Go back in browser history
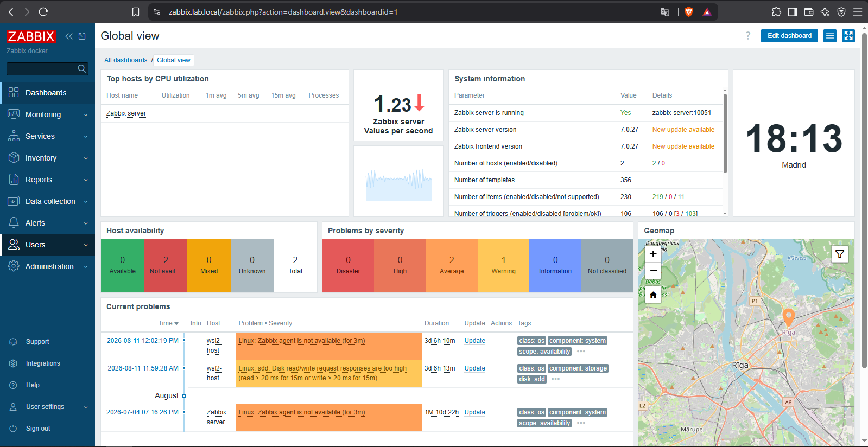 [x=11, y=11]
